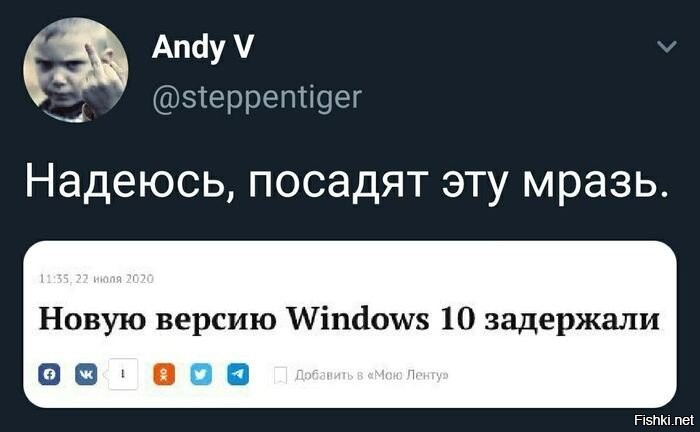Share the article via Twitter icon
The width and height of the screenshot is (700, 432).
(201, 374)
